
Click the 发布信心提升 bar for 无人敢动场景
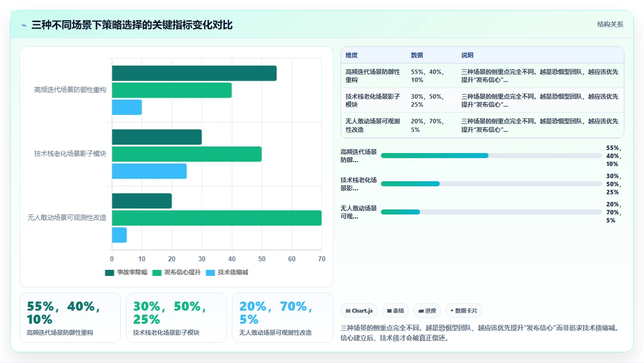click(216, 218)
